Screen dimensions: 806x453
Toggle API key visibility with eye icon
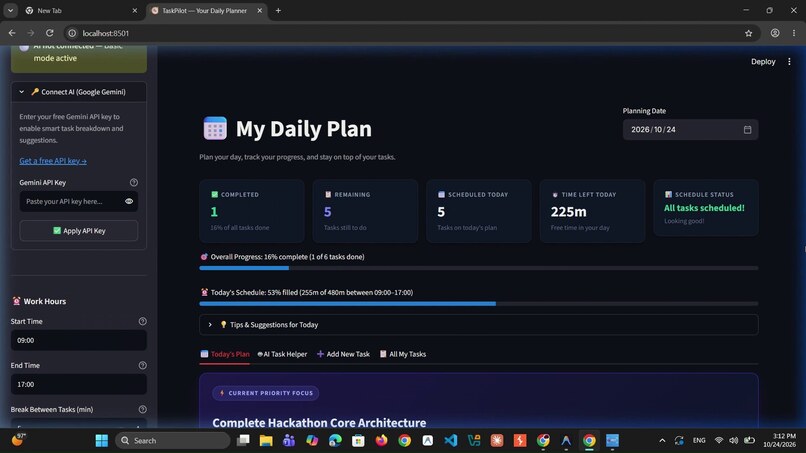coord(129,202)
